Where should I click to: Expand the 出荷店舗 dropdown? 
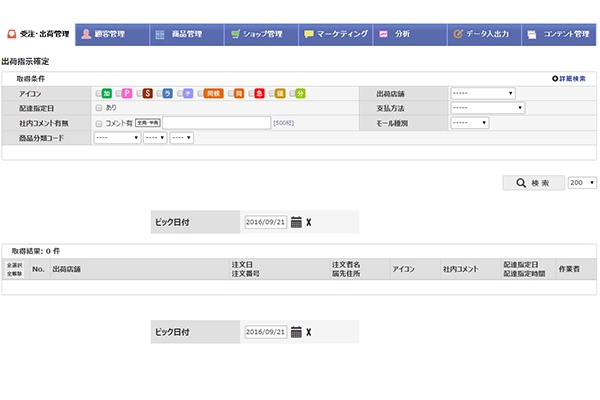coord(482,93)
